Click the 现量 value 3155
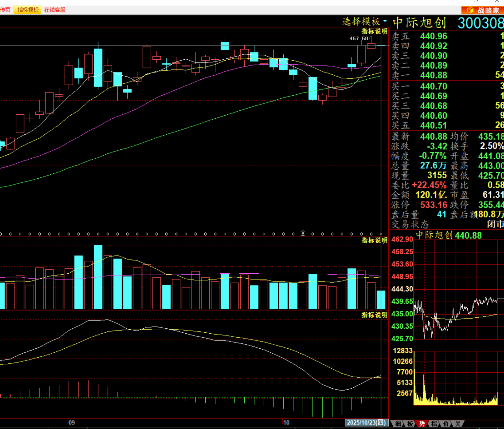 pos(437,175)
